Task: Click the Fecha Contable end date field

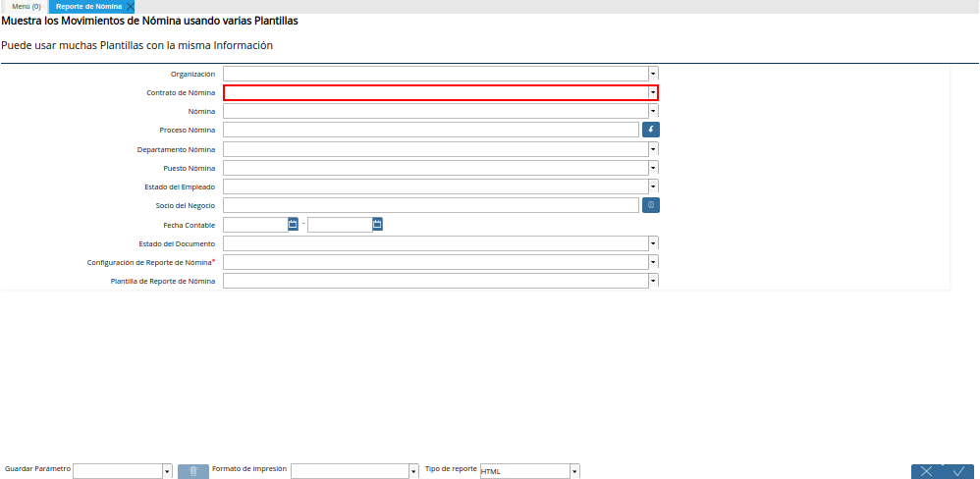Action: click(340, 225)
